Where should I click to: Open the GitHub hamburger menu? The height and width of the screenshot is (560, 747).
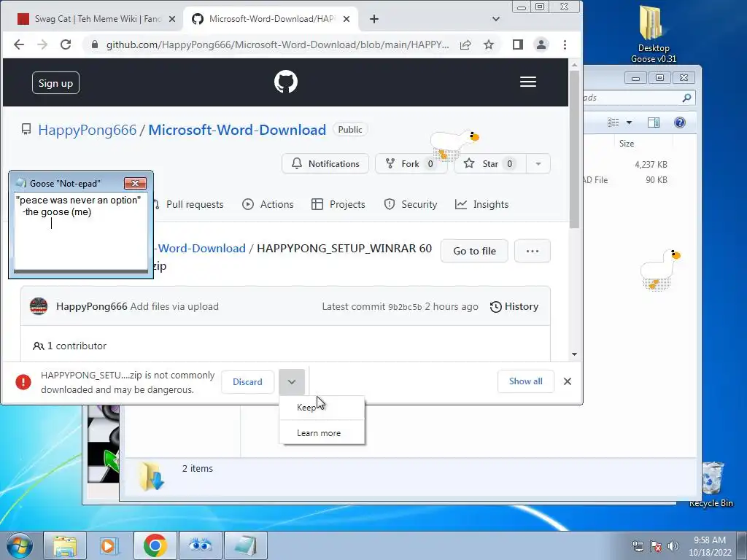click(x=528, y=82)
